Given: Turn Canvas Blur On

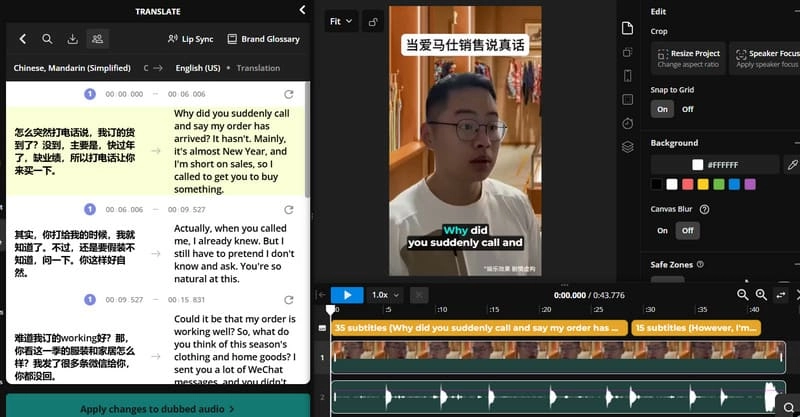Looking at the screenshot, I should (x=662, y=231).
